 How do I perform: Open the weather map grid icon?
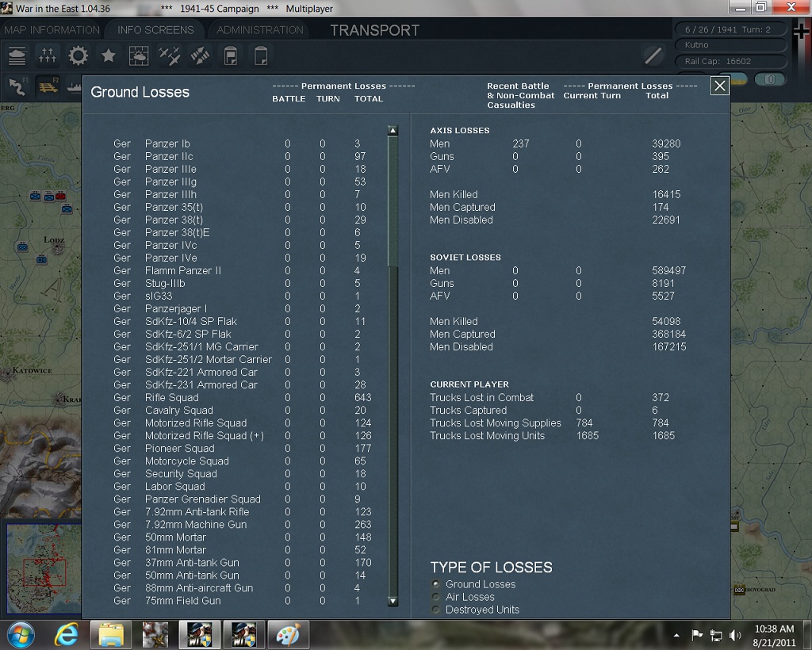139,56
